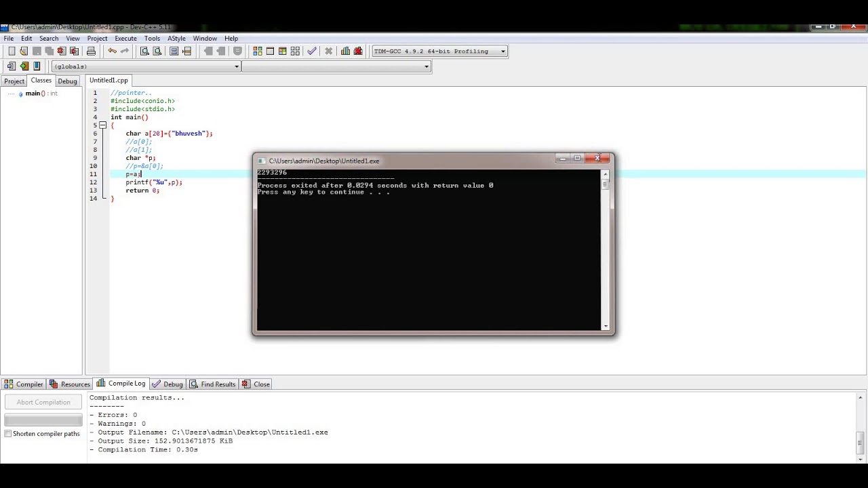Click the Open file toolbar icon
868x488 pixels.
click(24, 51)
